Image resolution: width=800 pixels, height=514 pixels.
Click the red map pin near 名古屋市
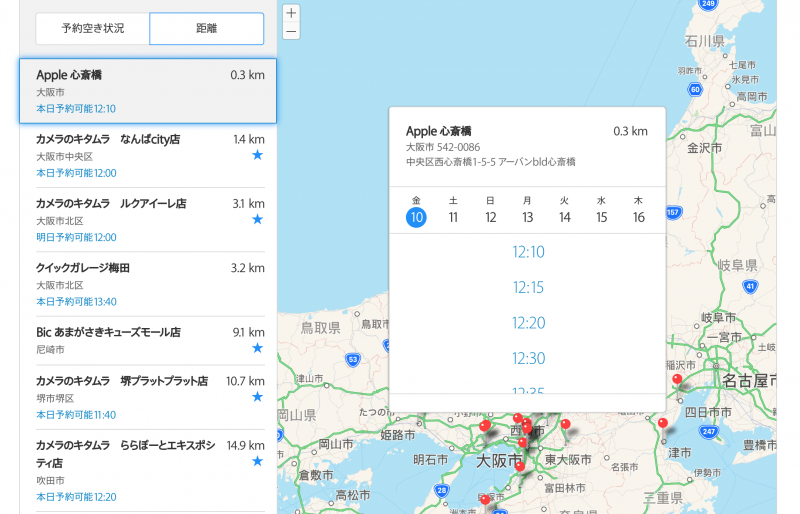click(x=677, y=380)
